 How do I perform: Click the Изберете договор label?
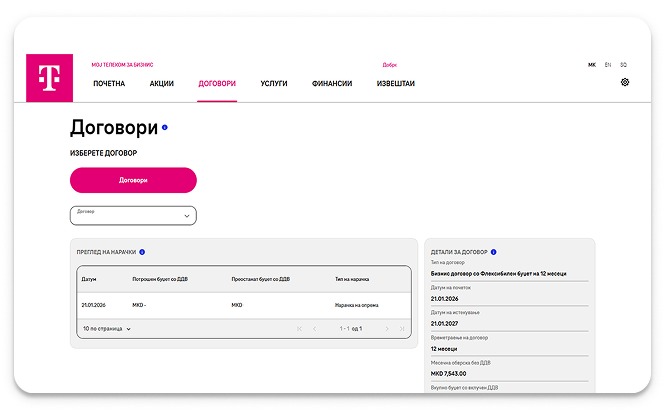[x=103, y=153]
